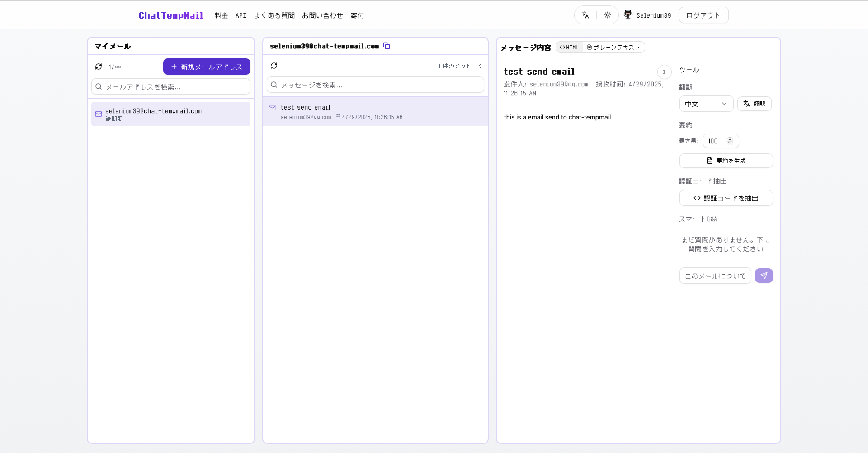Refresh the message inbox

[x=274, y=66]
